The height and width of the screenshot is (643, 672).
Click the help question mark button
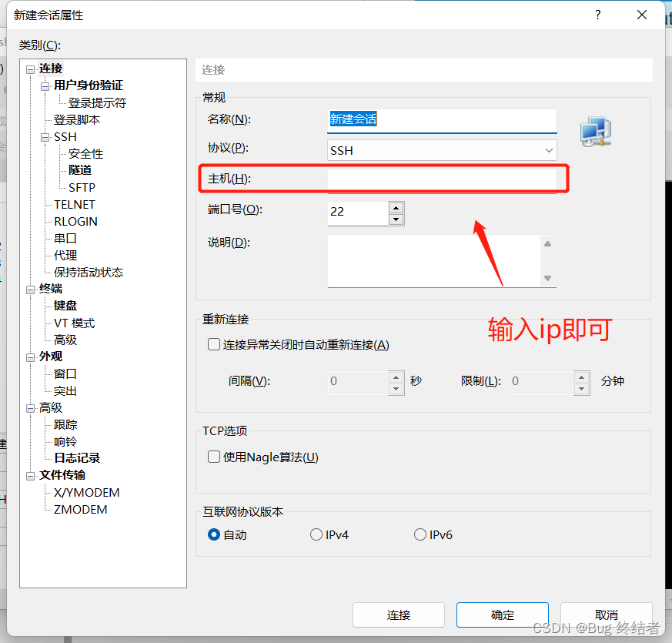click(597, 15)
